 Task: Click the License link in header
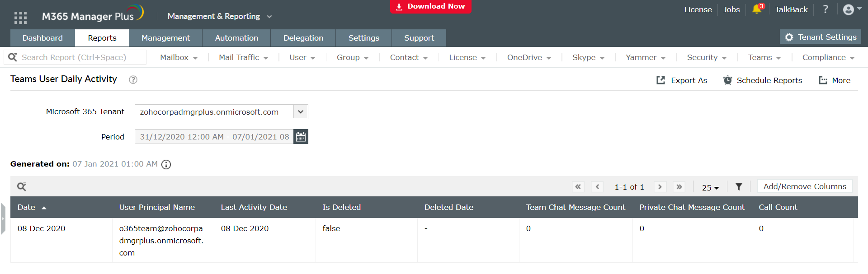[x=698, y=9]
